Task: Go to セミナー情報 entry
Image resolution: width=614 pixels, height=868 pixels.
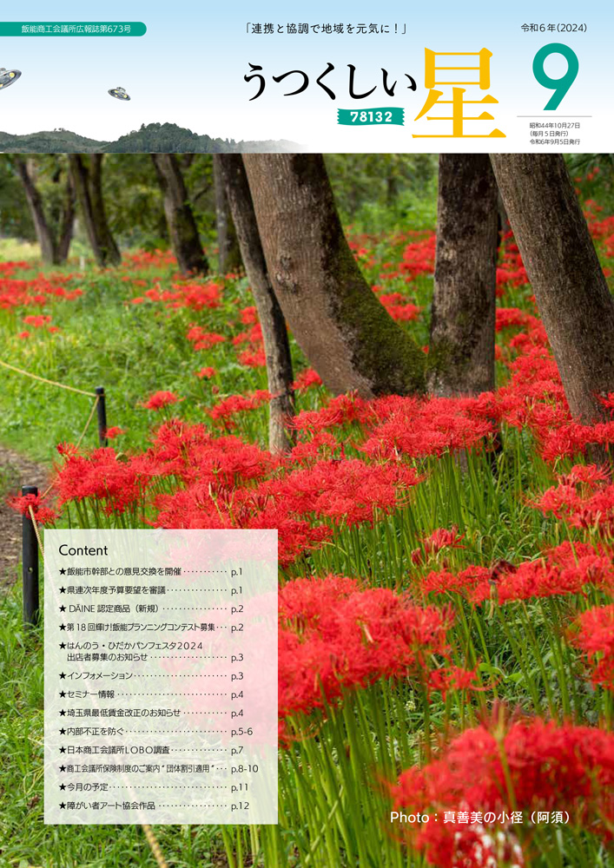Action: (150, 694)
